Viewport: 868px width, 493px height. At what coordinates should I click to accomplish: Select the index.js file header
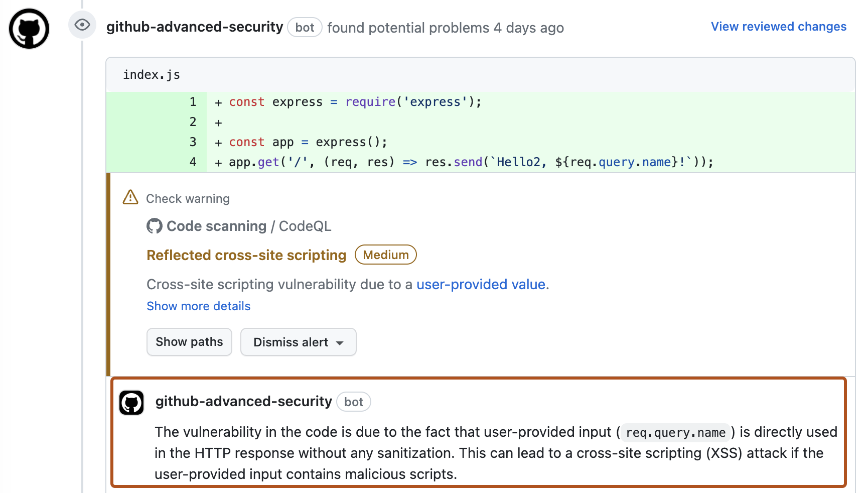coord(152,74)
